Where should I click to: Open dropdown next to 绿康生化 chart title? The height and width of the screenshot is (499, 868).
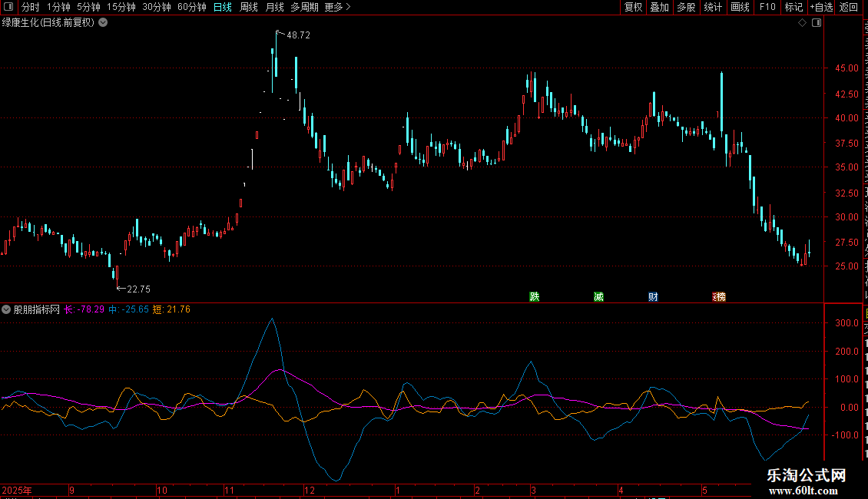[103, 23]
